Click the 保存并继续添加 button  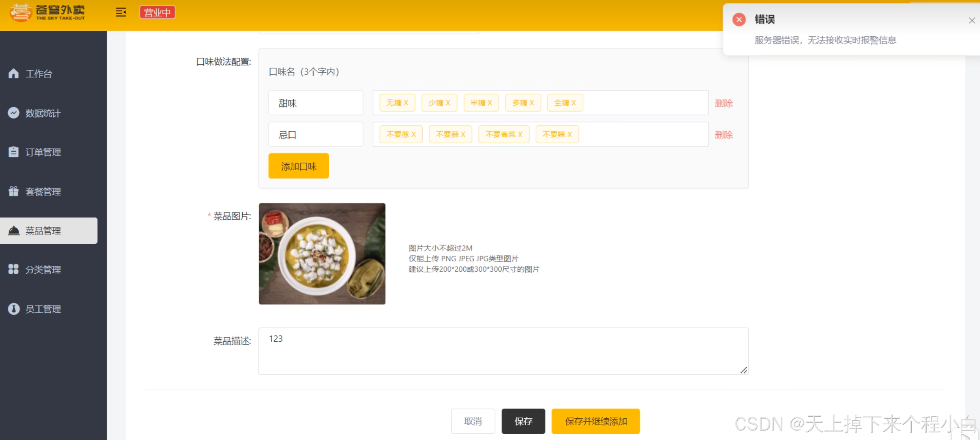coord(595,421)
